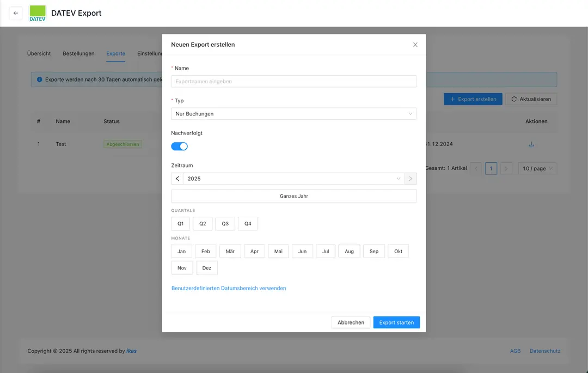588x373 pixels.
Task: Toggle the Nachverfolgt switch off
Action: 179,146
